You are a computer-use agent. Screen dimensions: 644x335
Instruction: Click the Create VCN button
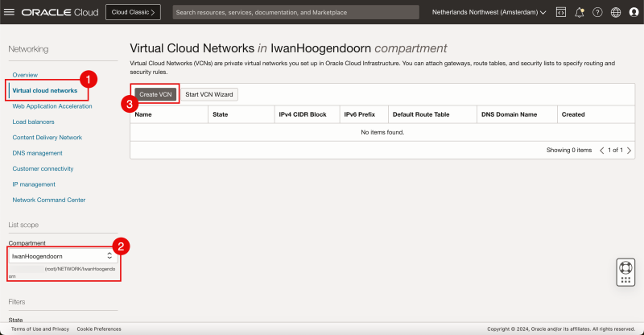[155, 94]
